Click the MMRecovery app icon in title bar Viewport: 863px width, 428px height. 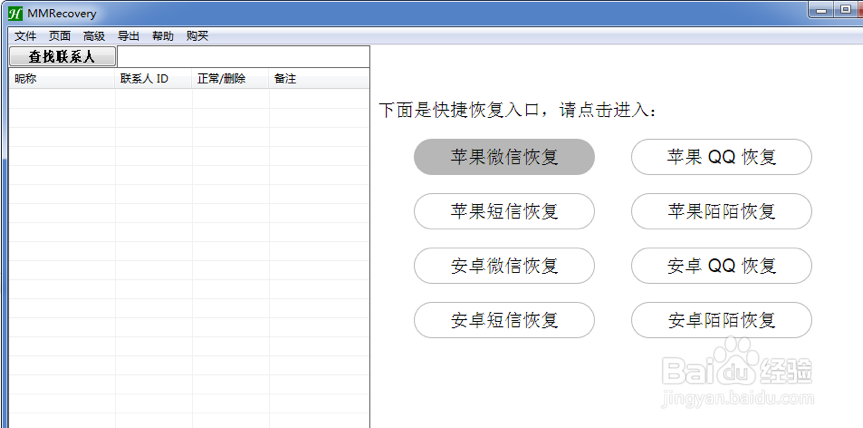[15, 13]
